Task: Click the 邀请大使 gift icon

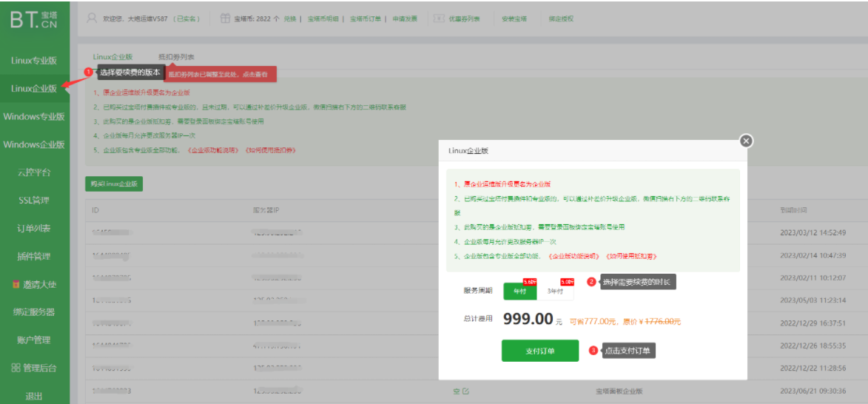Action: click(x=16, y=284)
